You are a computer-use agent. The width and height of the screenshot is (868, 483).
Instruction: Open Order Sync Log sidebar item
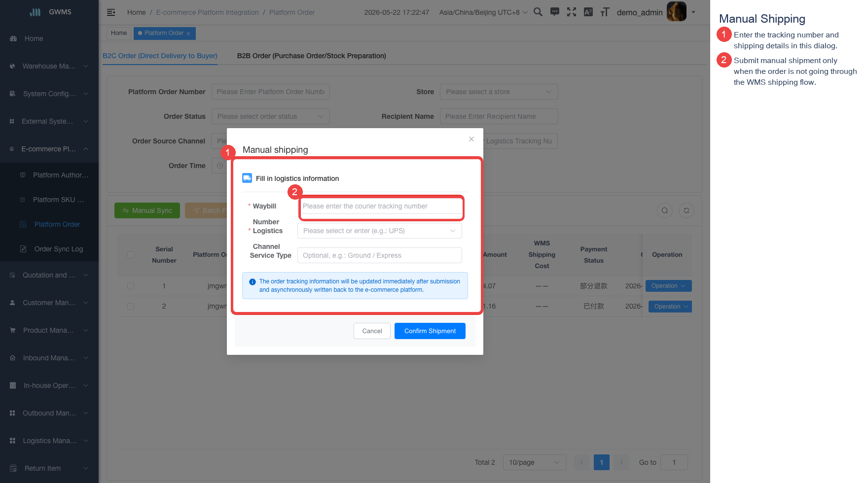(x=49, y=249)
